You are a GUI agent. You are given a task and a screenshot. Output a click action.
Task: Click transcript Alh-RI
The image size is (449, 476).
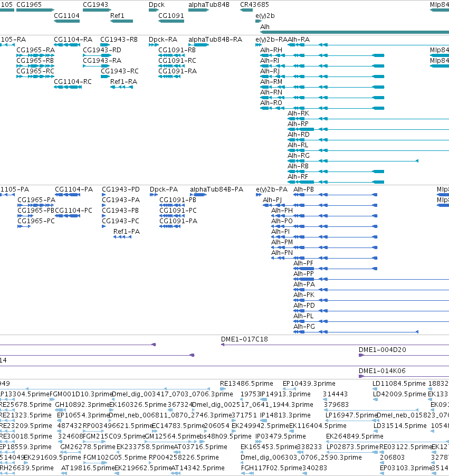[322, 66]
